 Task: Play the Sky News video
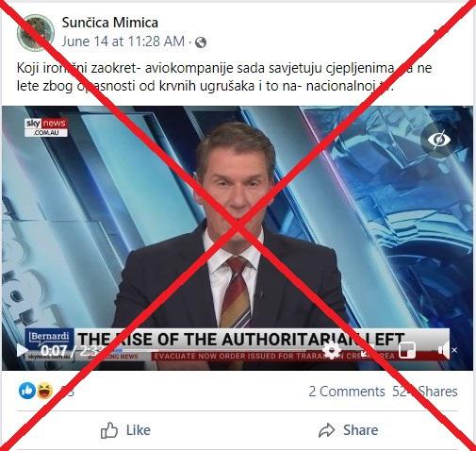tap(22, 350)
